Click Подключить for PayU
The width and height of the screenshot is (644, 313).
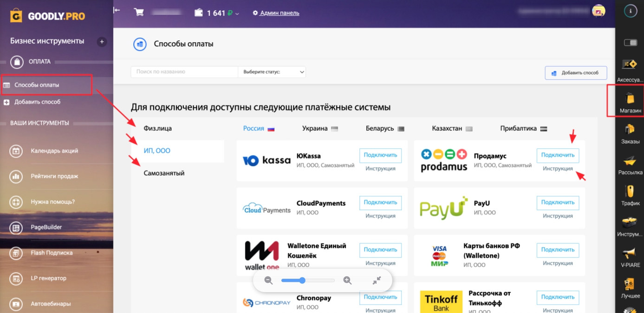(x=558, y=203)
